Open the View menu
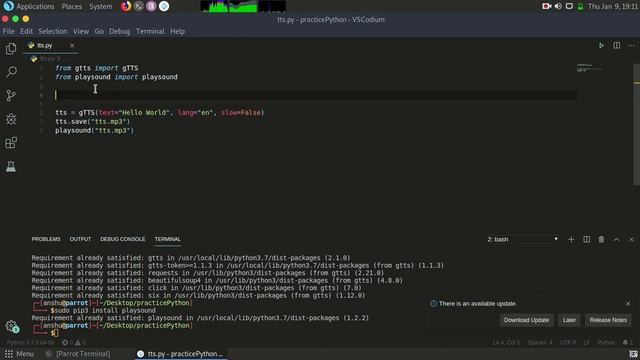Image resolution: width=640 pixels, height=360 pixels. [x=81, y=31]
